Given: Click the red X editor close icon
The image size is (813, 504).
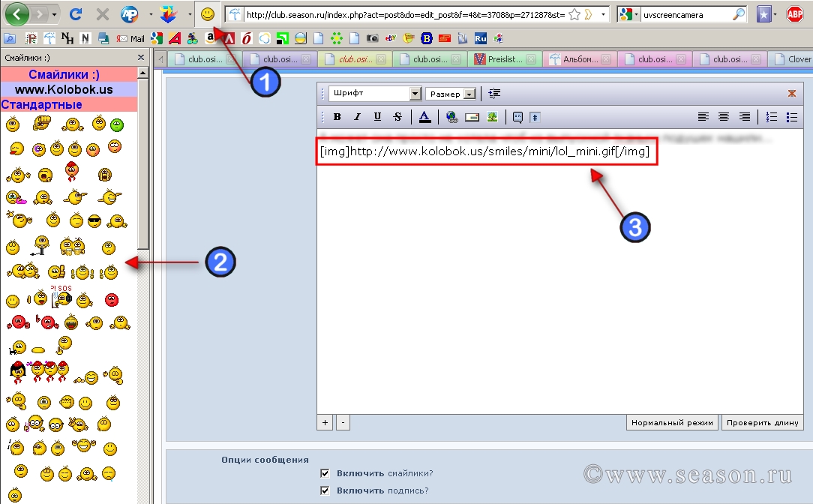Looking at the screenshot, I should [x=792, y=93].
